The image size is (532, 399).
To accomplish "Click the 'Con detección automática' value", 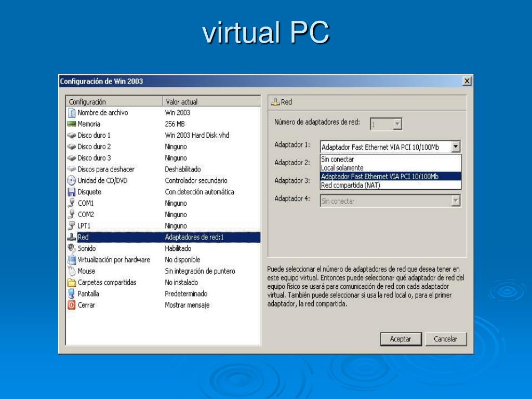I will pyautogui.click(x=199, y=192).
